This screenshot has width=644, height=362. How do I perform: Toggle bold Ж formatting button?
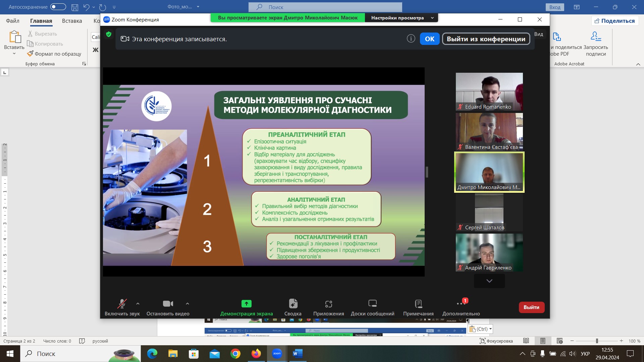[96, 50]
